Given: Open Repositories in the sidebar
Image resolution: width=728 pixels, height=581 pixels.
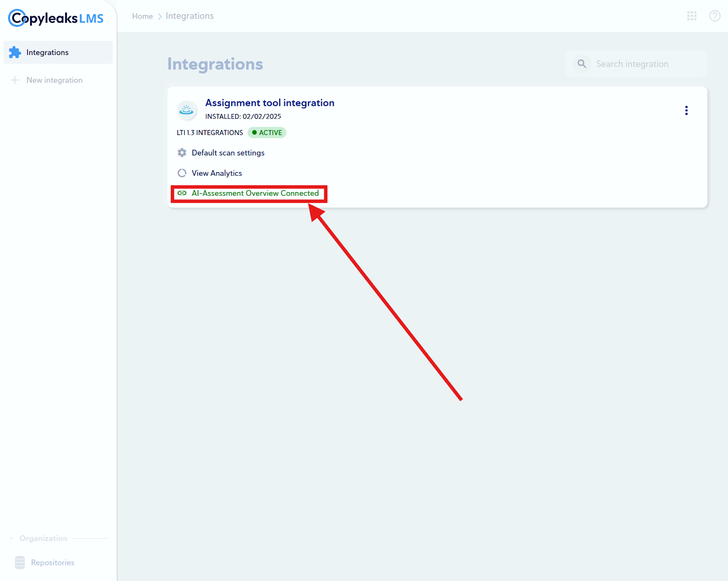Looking at the screenshot, I should pyautogui.click(x=53, y=562).
